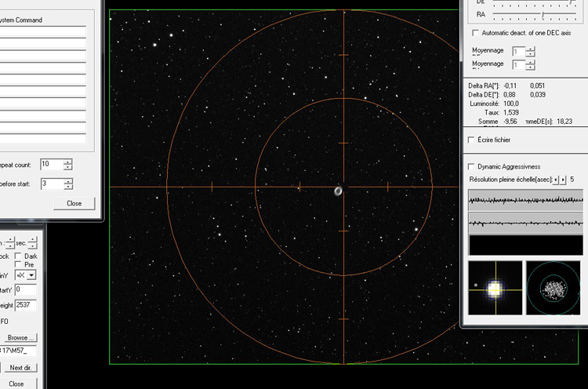The height and width of the screenshot is (389, 588).
Task: Click the before start field showing 3
Action: pyautogui.click(x=52, y=184)
